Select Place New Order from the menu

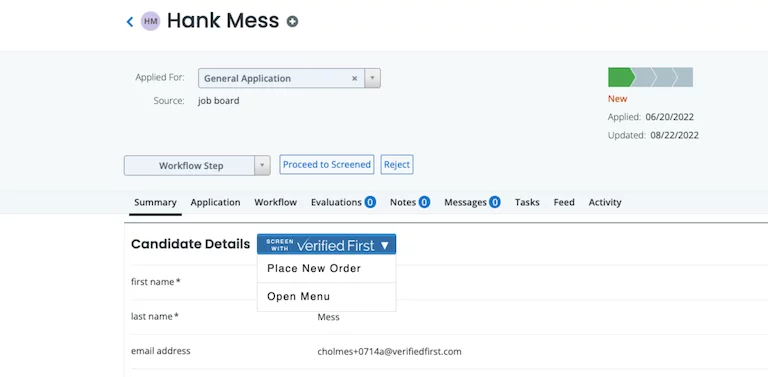pos(314,268)
